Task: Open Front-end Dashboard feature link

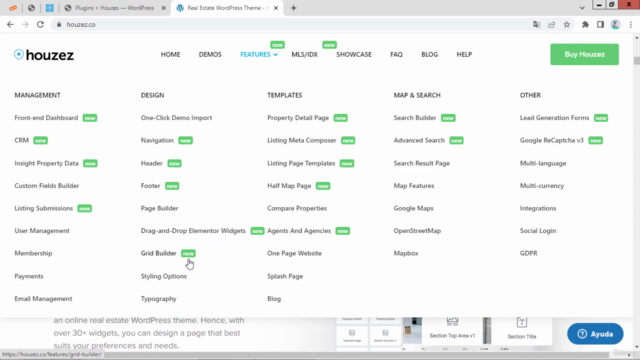Action: pyautogui.click(x=46, y=118)
